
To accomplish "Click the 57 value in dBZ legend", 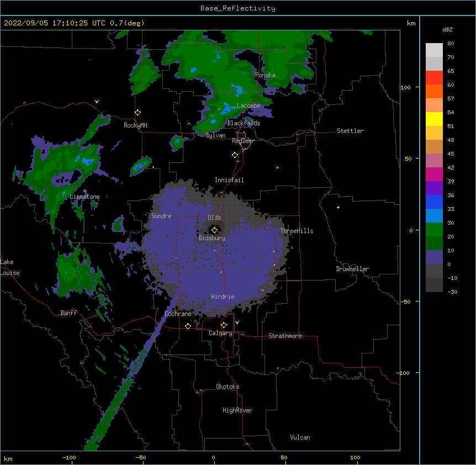I will (x=451, y=99).
